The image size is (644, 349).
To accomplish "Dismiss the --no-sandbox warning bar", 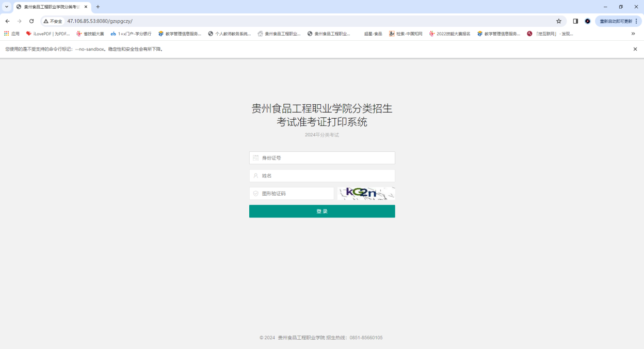I will coord(635,49).
